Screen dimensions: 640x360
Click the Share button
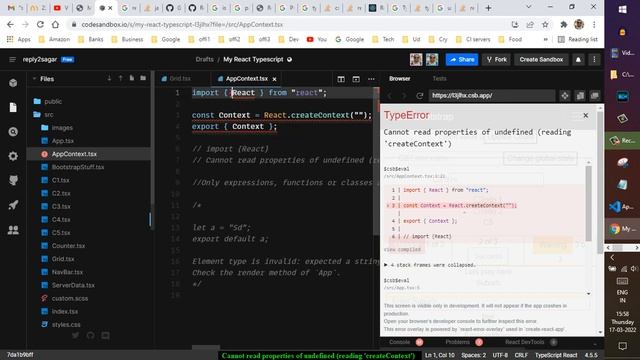pyautogui.click(x=462, y=60)
